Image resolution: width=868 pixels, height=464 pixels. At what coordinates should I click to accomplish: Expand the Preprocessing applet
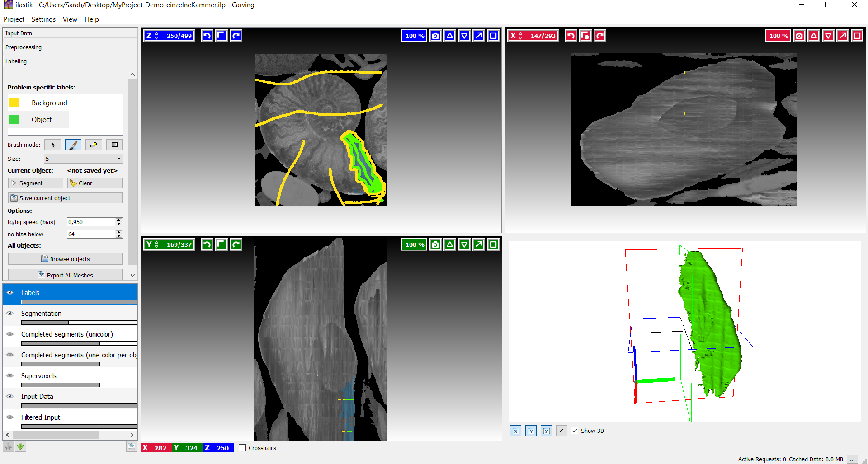(70, 47)
